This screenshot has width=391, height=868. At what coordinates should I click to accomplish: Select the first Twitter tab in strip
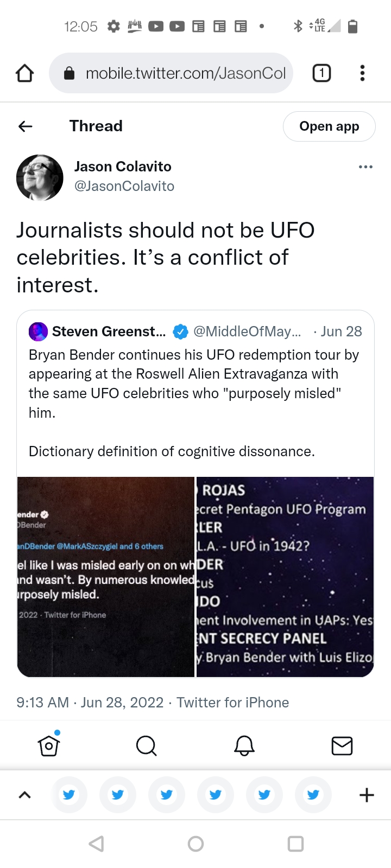pos(69,795)
